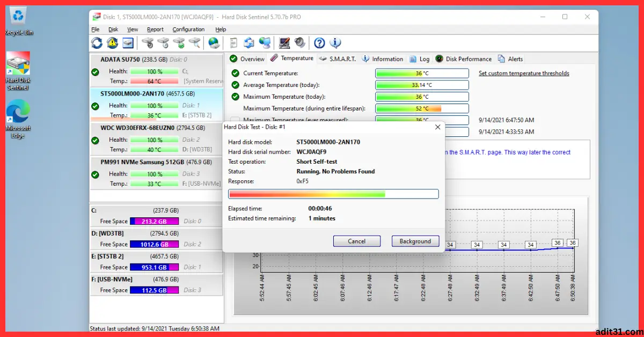Click the lifespan maximum 52 °C bar
The width and height of the screenshot is (644, 337).
pos(422,109)
